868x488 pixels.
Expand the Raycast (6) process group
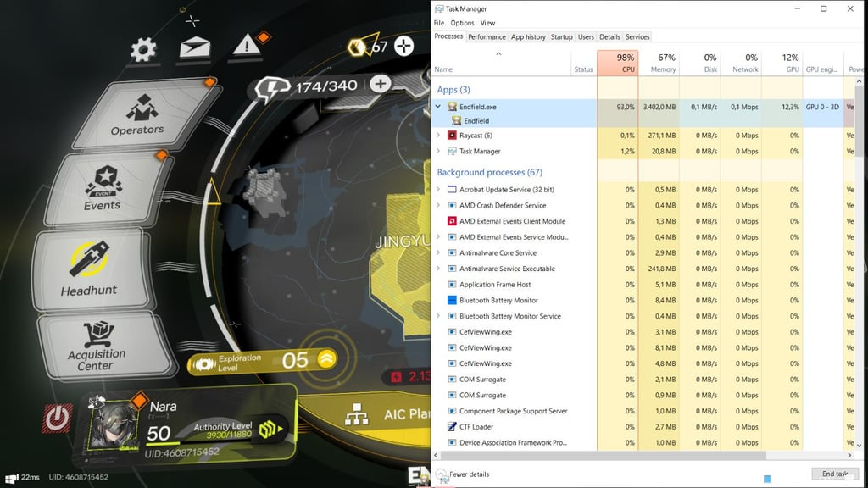[438, 135]
